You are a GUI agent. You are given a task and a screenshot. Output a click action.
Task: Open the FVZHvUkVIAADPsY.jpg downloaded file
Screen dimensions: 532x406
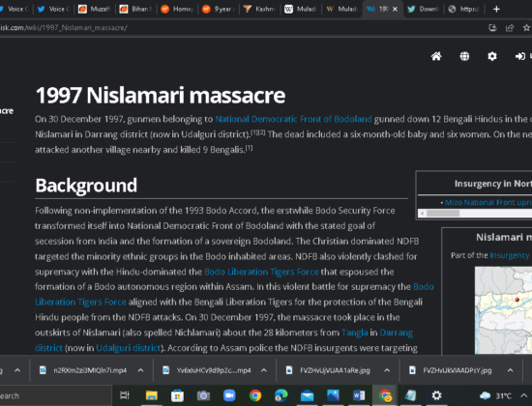(457, 370)
